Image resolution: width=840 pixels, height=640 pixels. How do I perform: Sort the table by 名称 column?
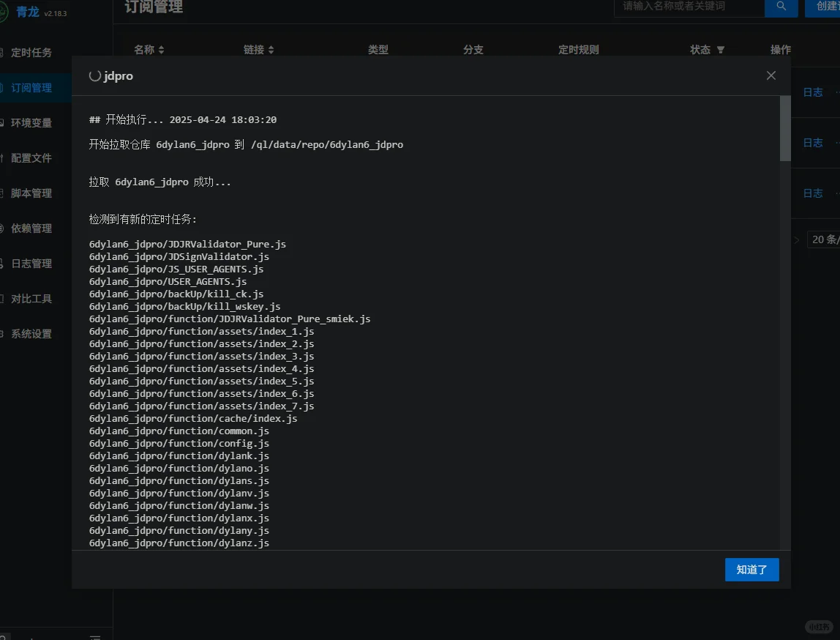click(149, 49)
